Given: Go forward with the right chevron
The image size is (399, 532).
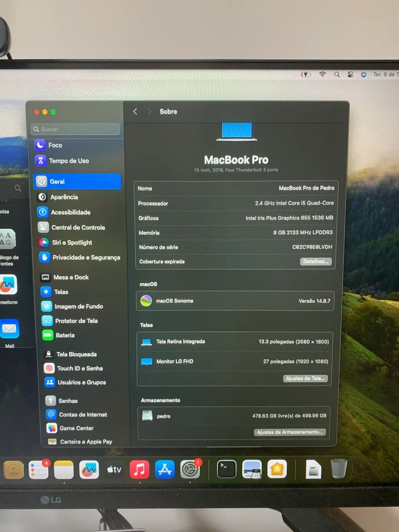Looking at the screenshot, I should (150, 111).
